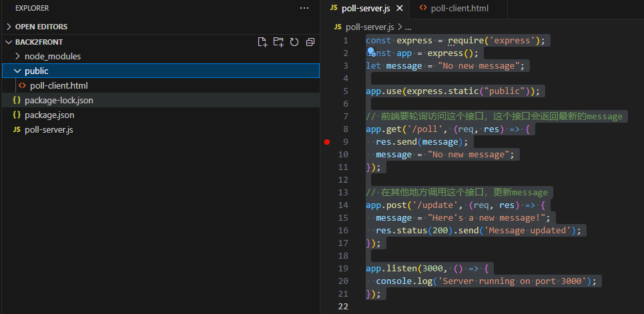
Task: Select the poll-server.js editor tab
Action: click(x=366, y=8)
